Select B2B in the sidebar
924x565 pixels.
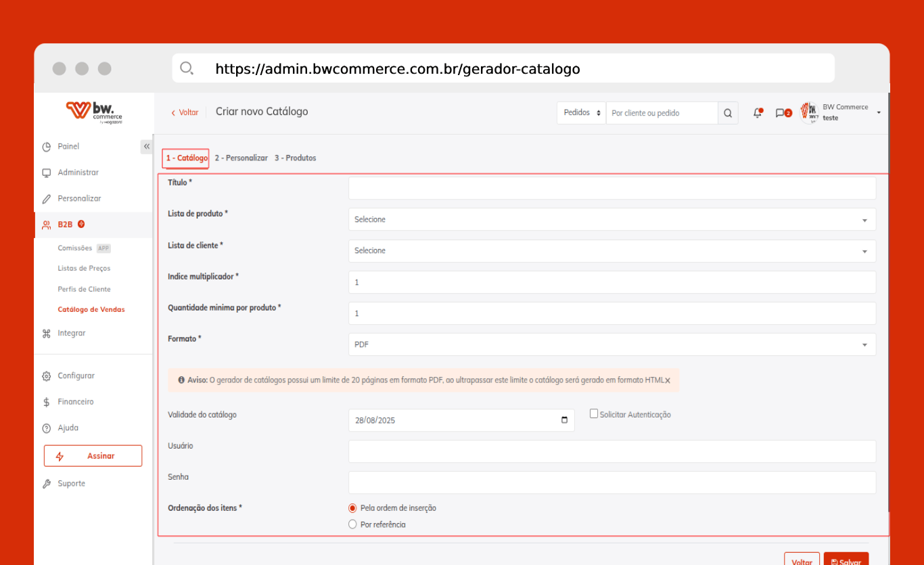pos(65,224)
